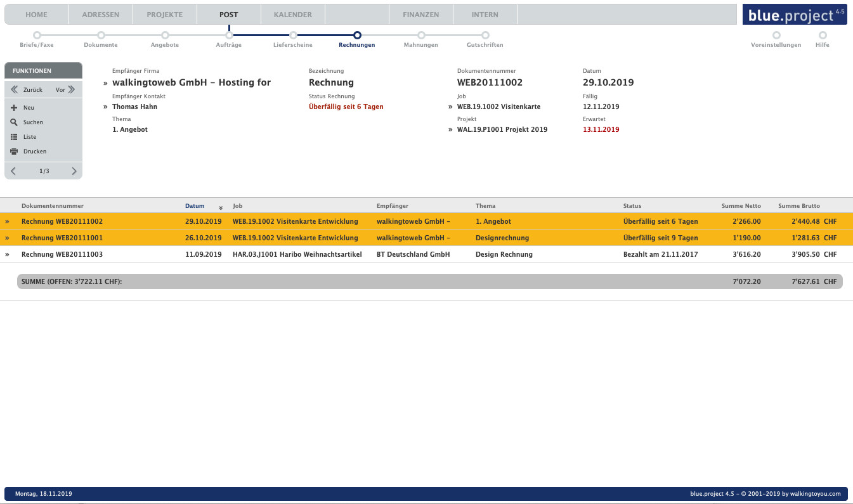Click the plus icon for Neu
Image resolution: width=853 pixels, height=504 pixels.
coord(14,108)
